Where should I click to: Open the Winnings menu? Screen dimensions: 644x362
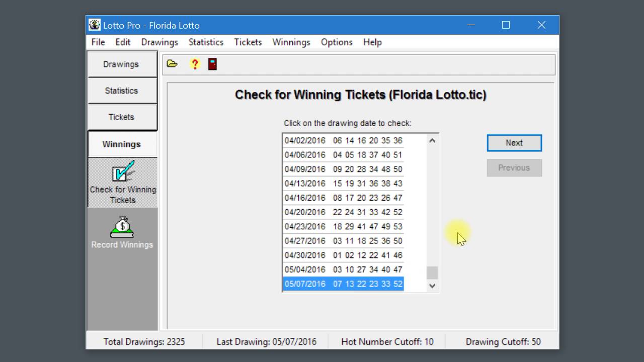tap(291, 42)
